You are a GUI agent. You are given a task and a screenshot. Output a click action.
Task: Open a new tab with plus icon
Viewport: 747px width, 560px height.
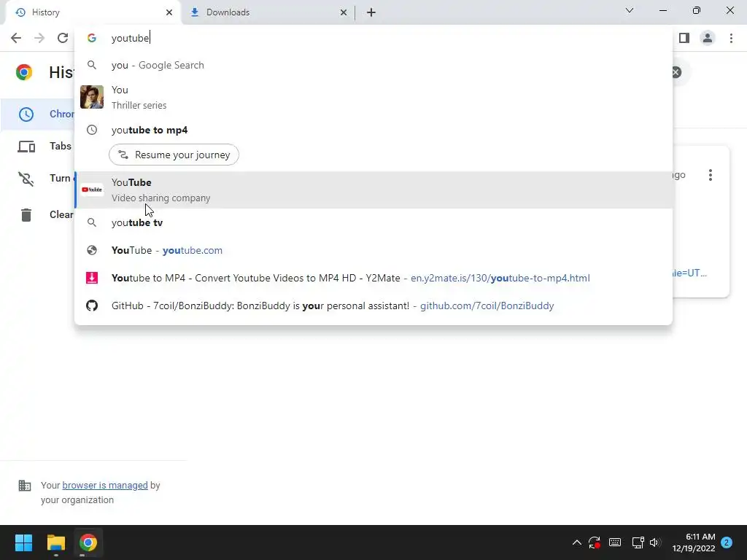click(371, 12)
